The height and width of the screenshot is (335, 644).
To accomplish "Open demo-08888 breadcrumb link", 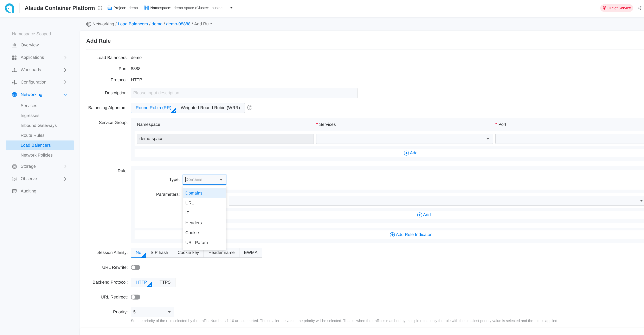I will [178, 24].
